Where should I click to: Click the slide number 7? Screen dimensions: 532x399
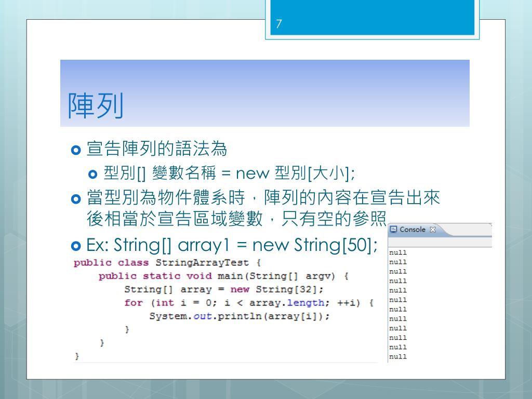pyautogui.click(x=278, y=24)
